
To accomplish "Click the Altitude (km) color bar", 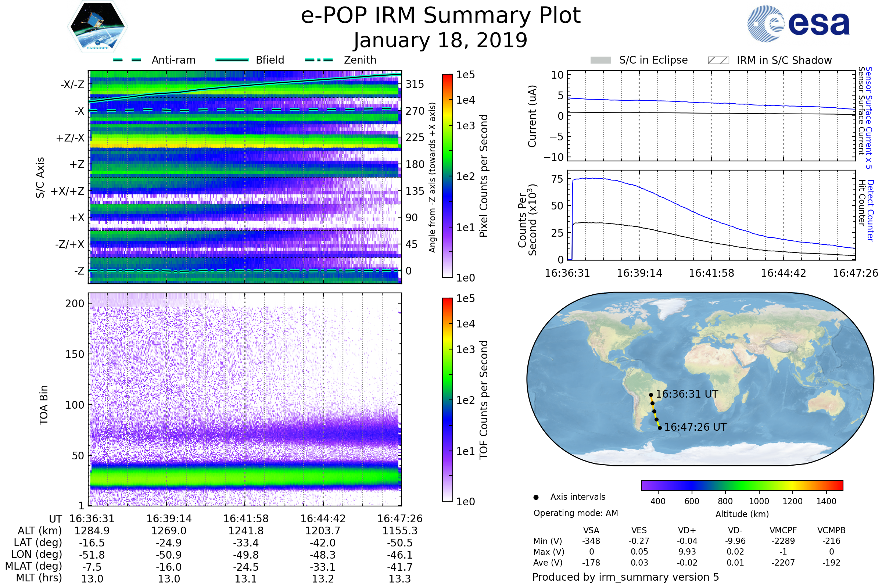I will pos(742,485).
